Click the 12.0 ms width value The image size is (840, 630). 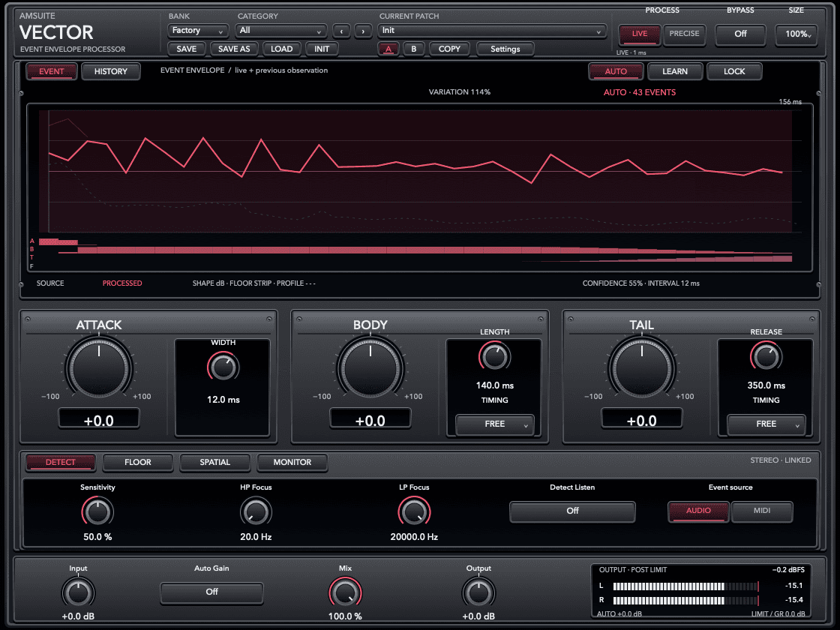(x=223, y=400)
